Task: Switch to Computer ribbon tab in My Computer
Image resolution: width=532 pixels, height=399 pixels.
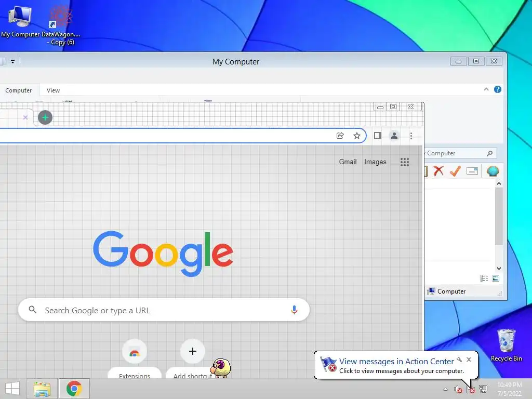Action: coord(18,90)
